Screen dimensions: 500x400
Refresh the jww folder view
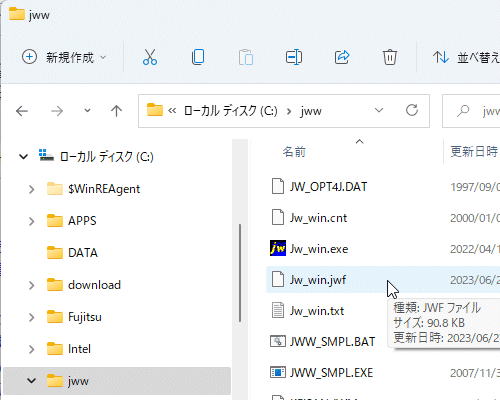tap(412, 110)
